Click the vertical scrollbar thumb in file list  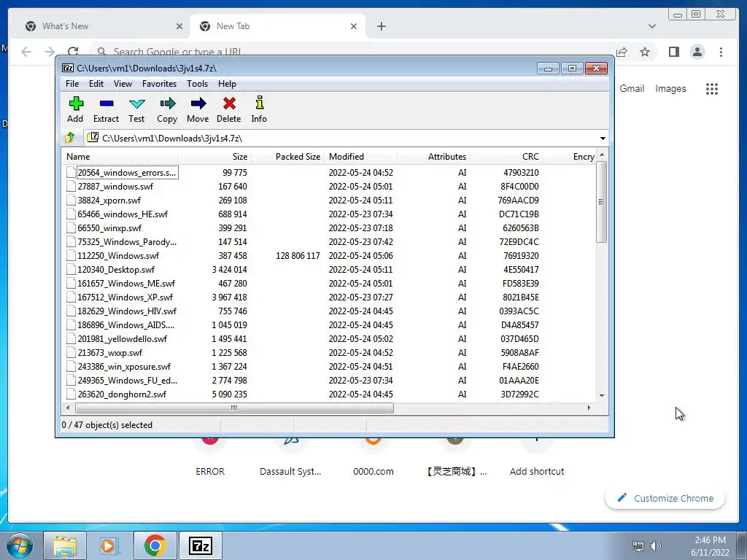coord(602,202)
